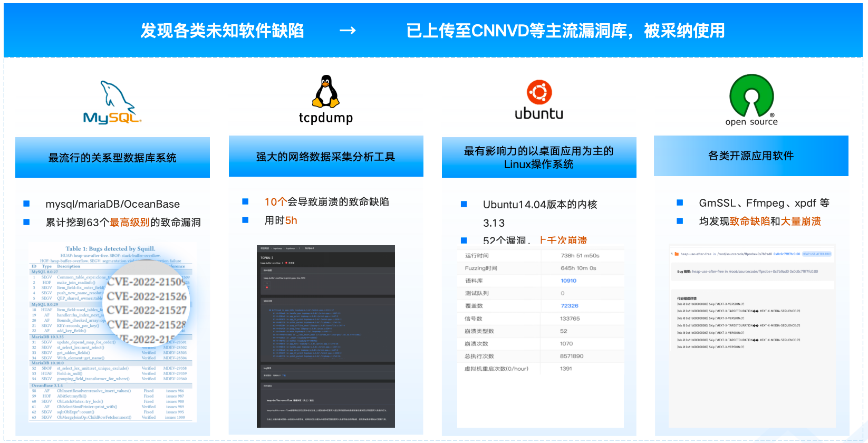868x443 pixels.
Task: Click blue bullet before mysql/mariaDB/OceanBase
Action: tap(26, 204)
